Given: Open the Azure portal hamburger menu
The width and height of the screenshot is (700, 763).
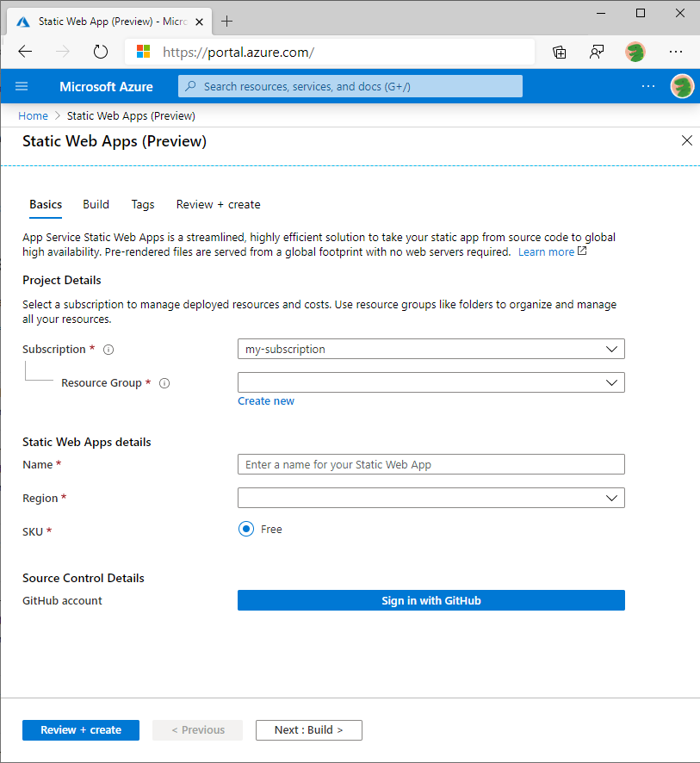Looking at the screenshot, I should [22, 86].
